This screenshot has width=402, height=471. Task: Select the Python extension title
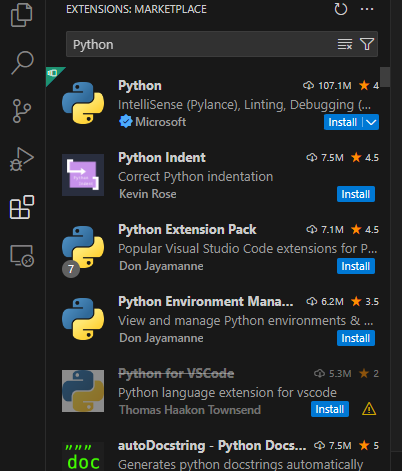(140, 86)
